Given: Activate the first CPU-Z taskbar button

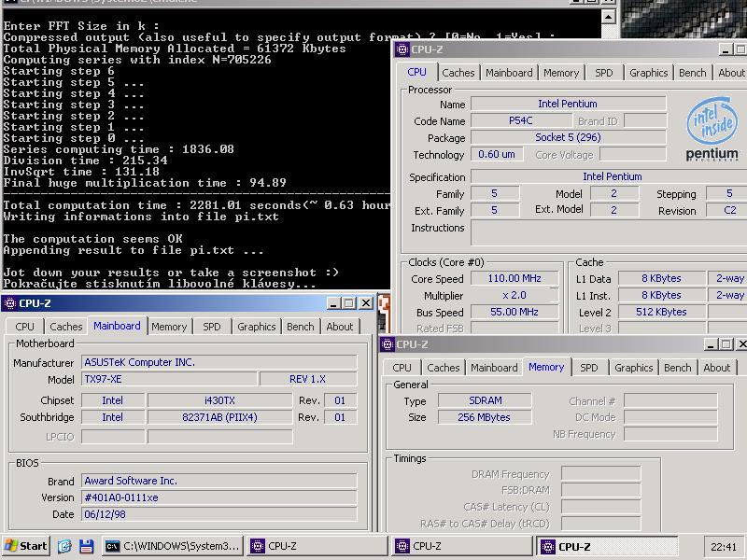Looking at the screenshot, I should 317,546.
